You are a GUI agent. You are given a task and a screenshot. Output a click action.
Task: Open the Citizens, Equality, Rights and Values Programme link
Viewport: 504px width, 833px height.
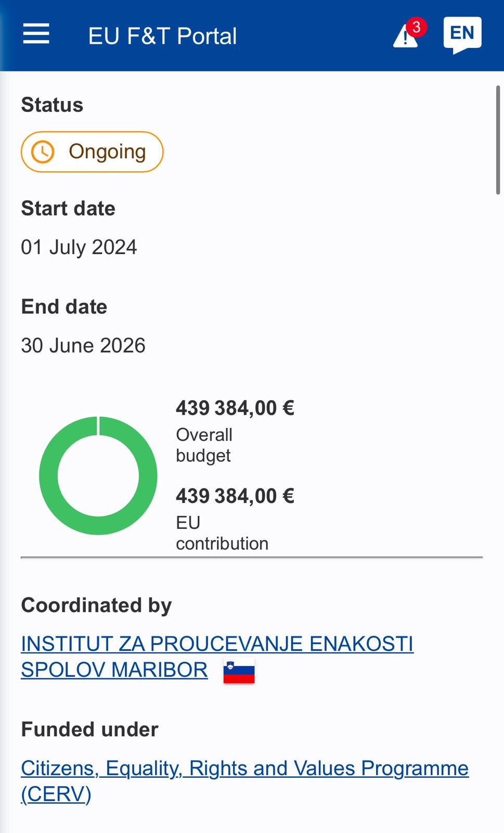(x=244, y=768)
